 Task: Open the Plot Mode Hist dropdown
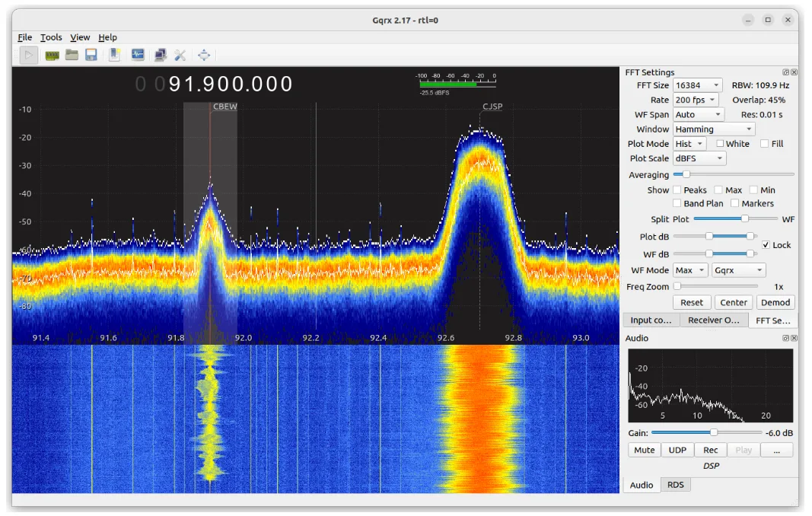pos(689,144)
